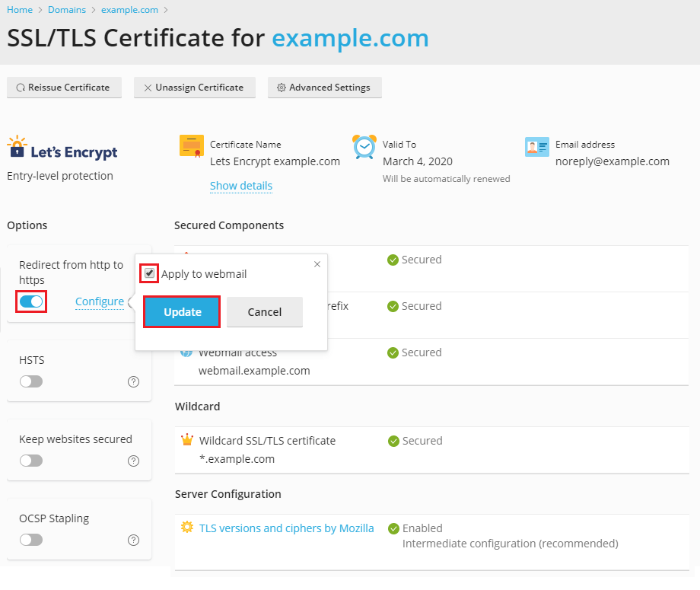
Task: Navigate to Home in the breadcrumb
Action: pos(20,10)
